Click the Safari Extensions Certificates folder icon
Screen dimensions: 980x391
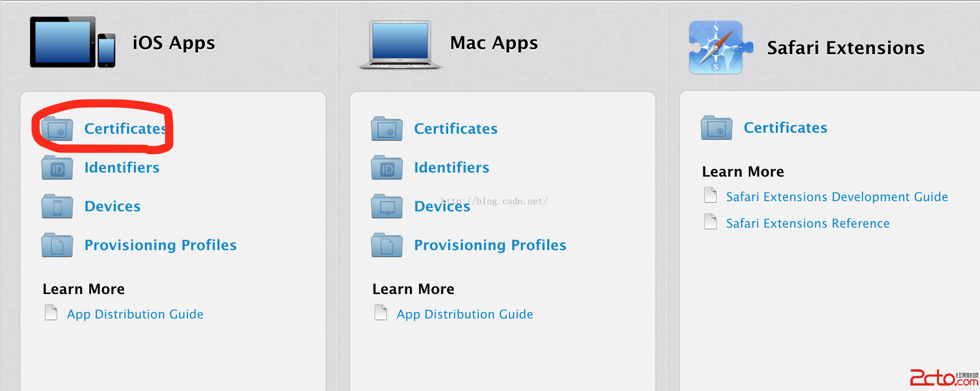pos(717,128)
